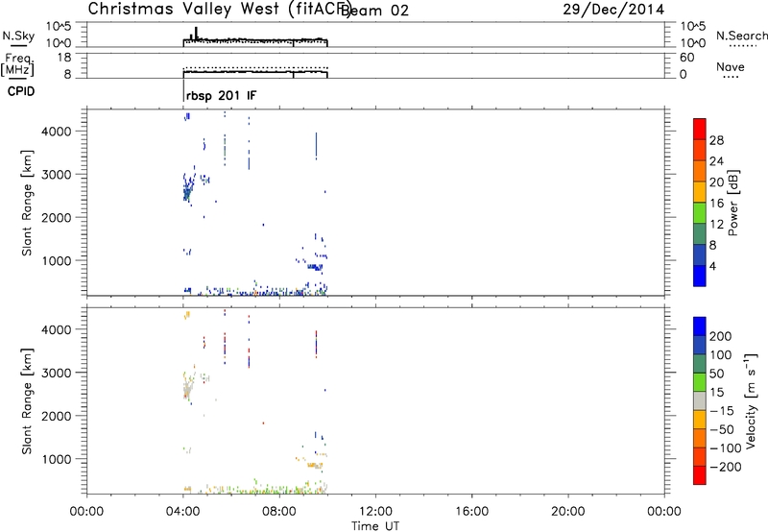Viewport: 768px width, 532px height.
Task: Click the '16:00' time axis tick label
Action: (471, 512)
